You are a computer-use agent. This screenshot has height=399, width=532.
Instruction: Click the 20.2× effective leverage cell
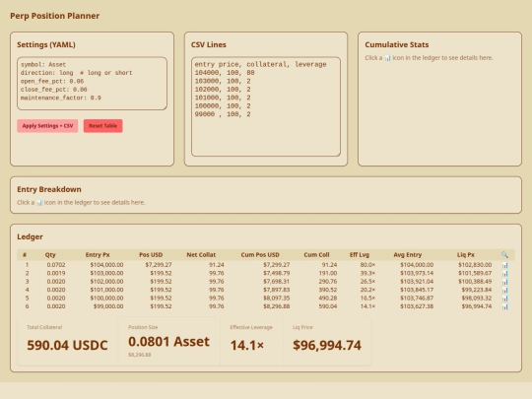point(367,290)
